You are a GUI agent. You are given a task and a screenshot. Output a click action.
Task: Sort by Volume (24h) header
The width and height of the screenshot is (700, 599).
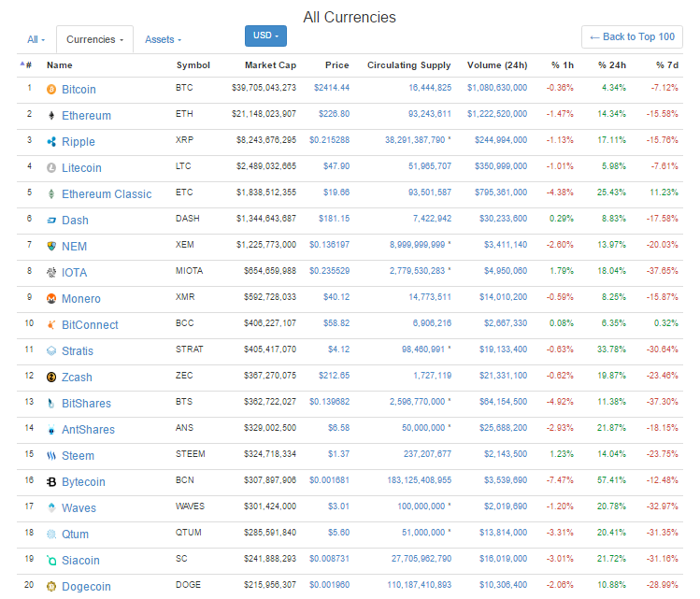tap(497, 65)
